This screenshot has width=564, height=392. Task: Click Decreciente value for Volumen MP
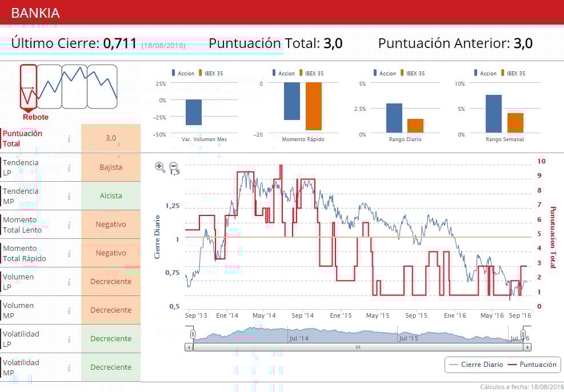click(111, 310)
